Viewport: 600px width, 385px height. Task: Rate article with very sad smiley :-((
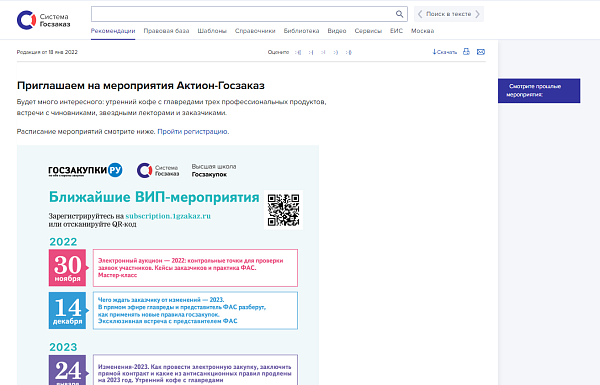tap(298, 52)
